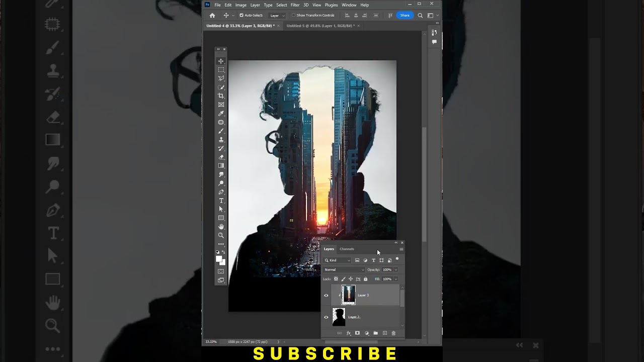Screen dimensions: 644x362
Task: Select the Gradient tool
Action: coord(221,165)
